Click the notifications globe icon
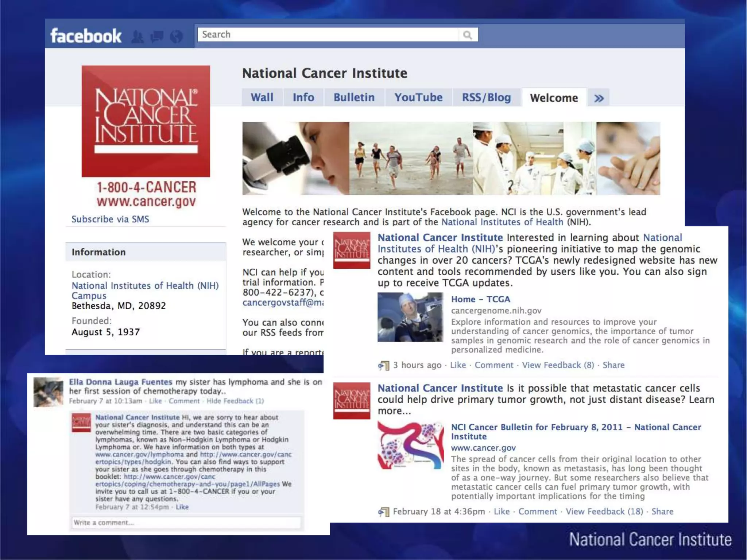Viewport: 747px width, 560px height. coord(177,37)
